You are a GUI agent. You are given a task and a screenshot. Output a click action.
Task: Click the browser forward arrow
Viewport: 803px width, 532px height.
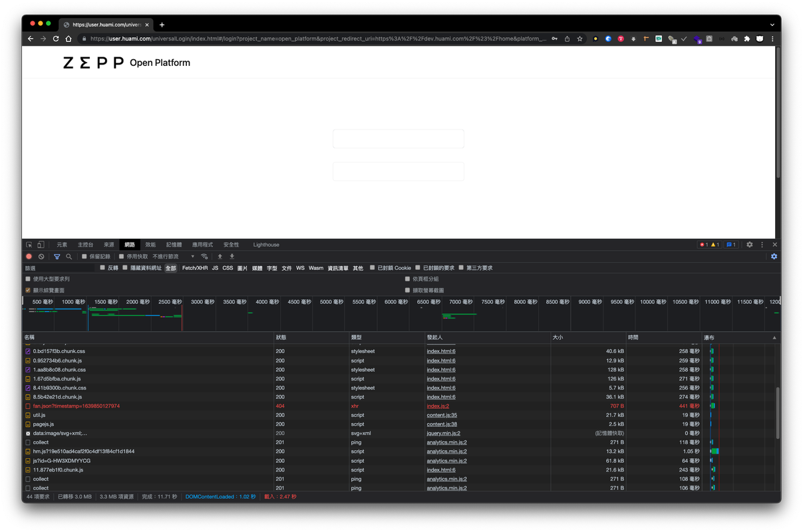(x=43, y=39)
